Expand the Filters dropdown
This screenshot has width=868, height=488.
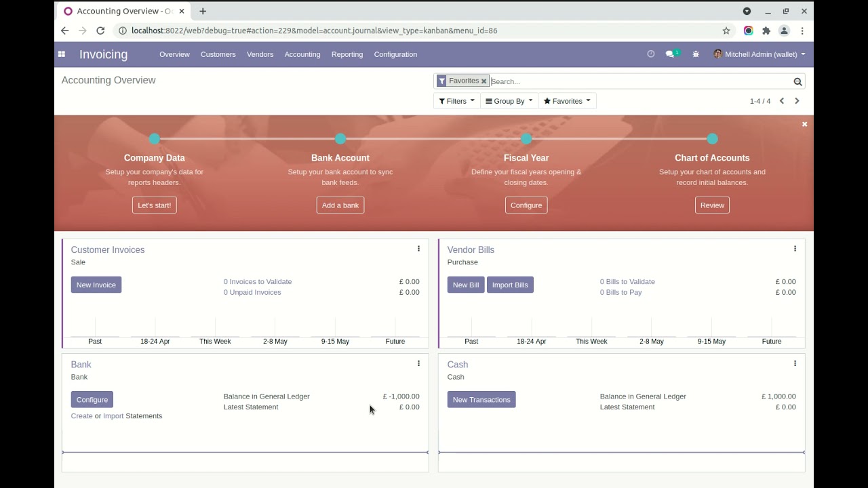coord(457,101)
